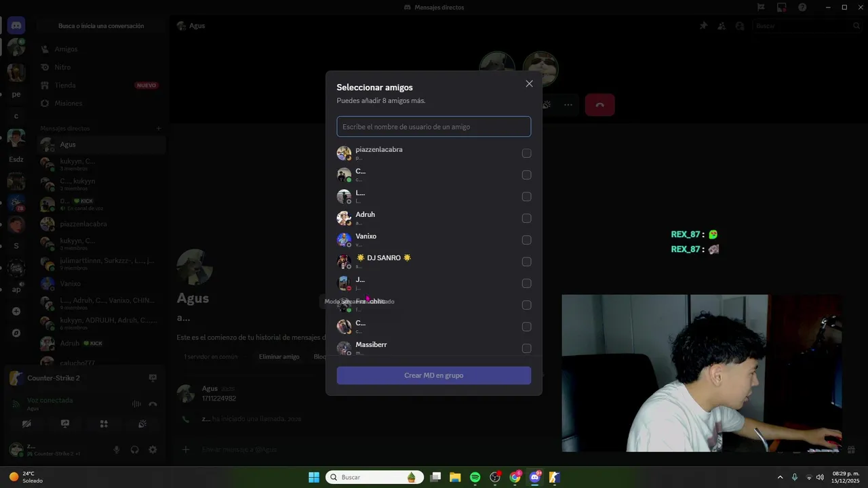Create a new DM with plus icon
This screenshot has height=488, width=868.
point(159,128)
